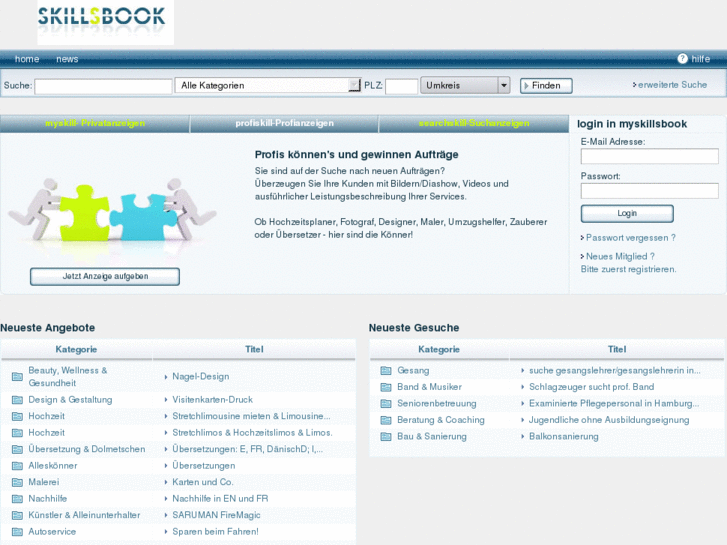Open Schlagzeuger sucht prof. Band request
Screen dimensions: 727x545
592,387
